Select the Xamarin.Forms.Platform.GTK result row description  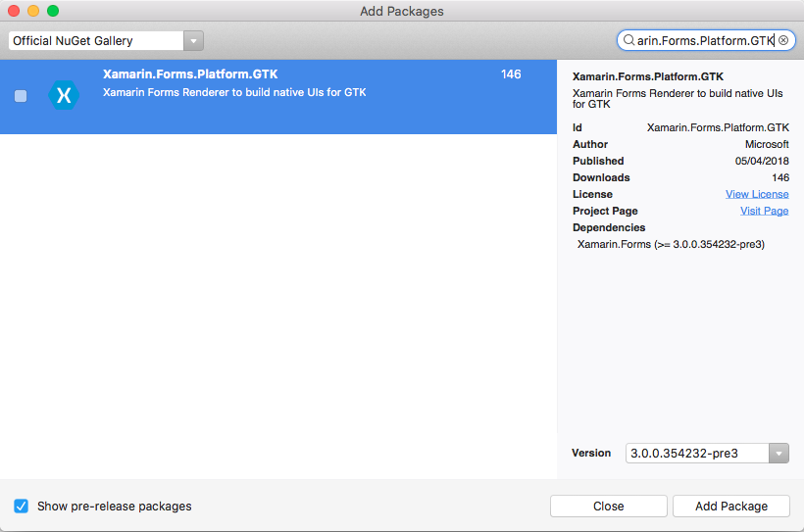pyautogui.click(x=234, y=93)
